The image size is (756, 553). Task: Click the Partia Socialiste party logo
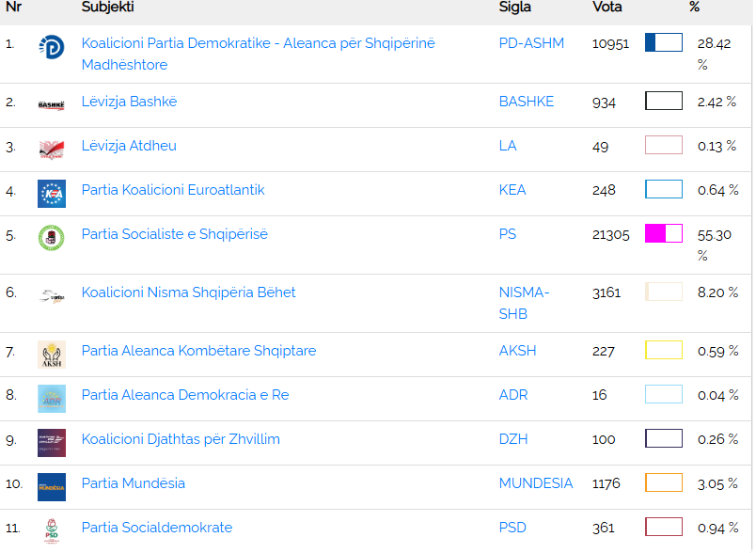pyautogui.click(x=51, y=238)
